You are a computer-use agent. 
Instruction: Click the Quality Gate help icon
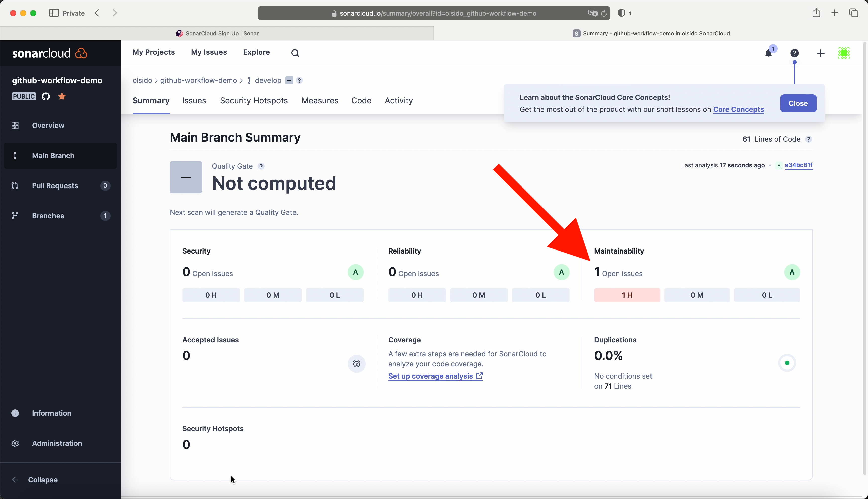coord(261,166)
